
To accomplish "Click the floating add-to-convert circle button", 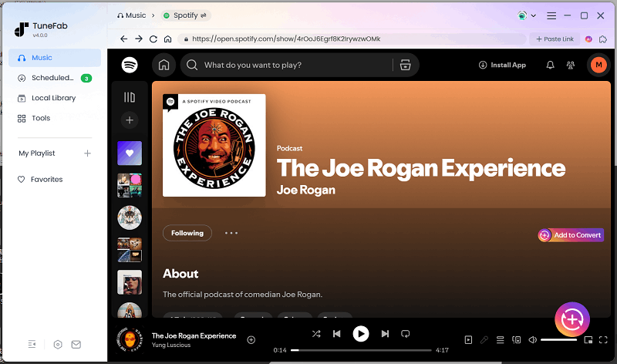I will coord(572,319).
